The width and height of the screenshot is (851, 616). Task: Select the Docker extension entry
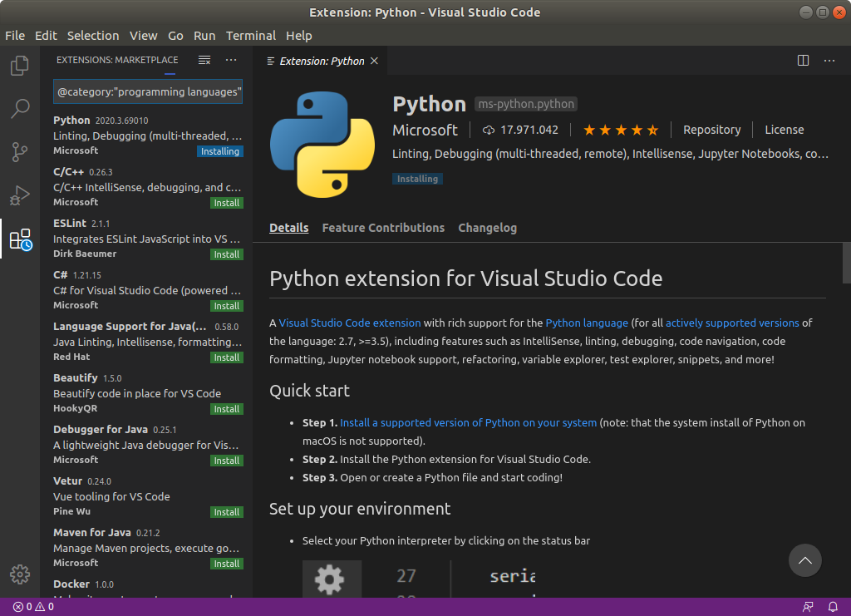tap(148, 587)
